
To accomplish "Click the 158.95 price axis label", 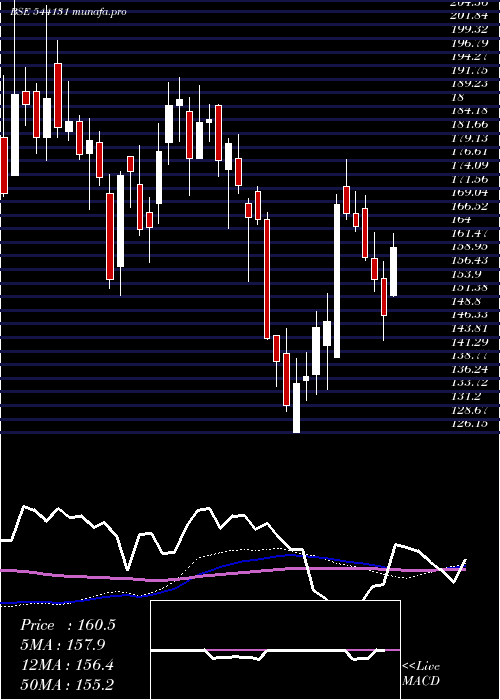I will tap(470, 246).
